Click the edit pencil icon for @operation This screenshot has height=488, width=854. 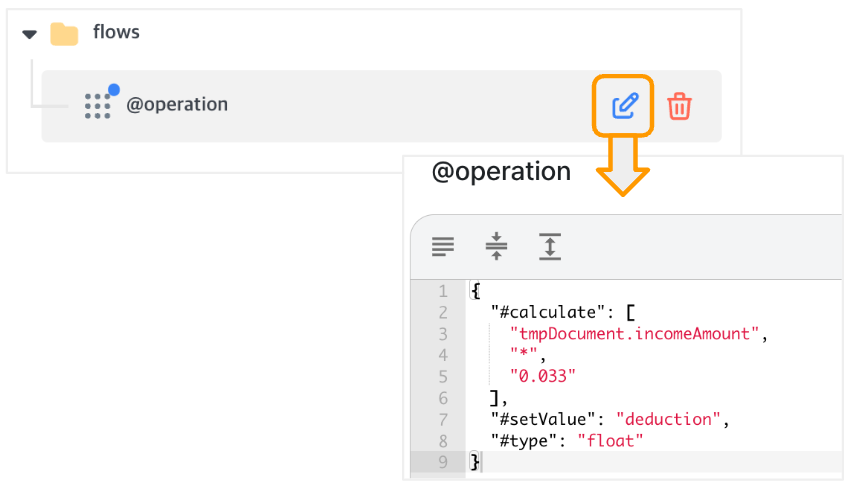click(x=625, y=106)
